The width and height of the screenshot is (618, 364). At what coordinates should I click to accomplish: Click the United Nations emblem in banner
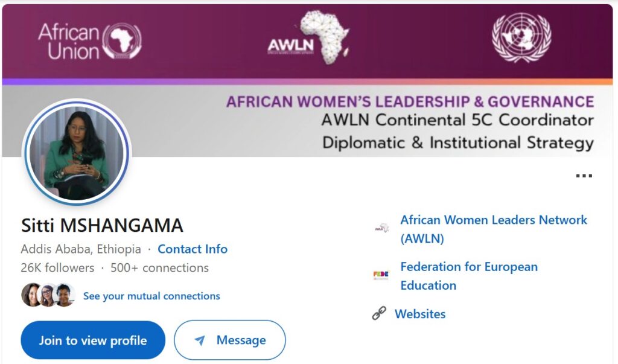[x=521, y=37]
